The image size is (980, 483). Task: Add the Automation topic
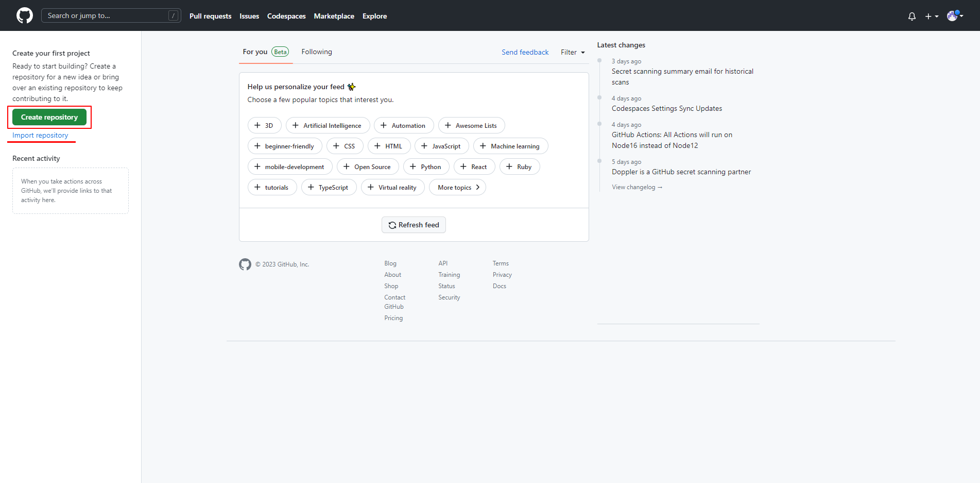(x=404, y=125)
